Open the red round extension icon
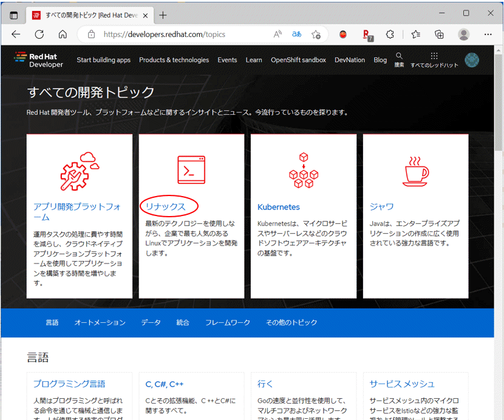 (343, 34)
